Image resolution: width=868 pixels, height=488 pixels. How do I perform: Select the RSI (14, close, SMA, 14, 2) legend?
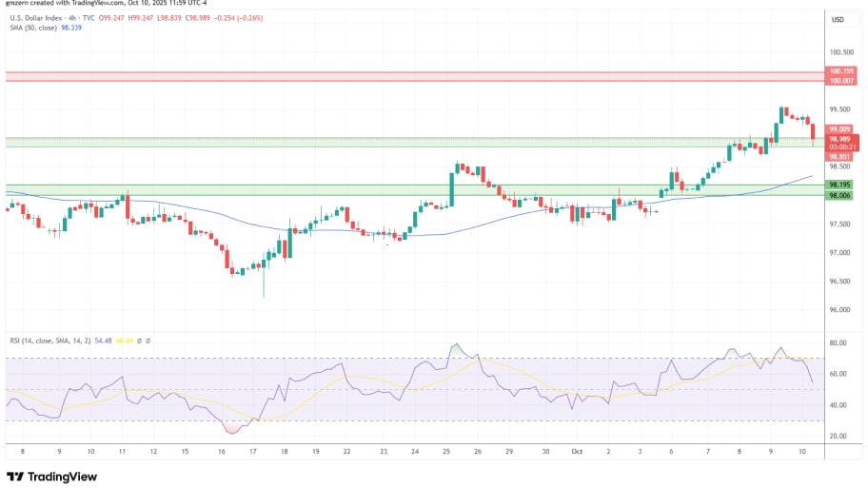pyautogui.click(x=49, y=340)
